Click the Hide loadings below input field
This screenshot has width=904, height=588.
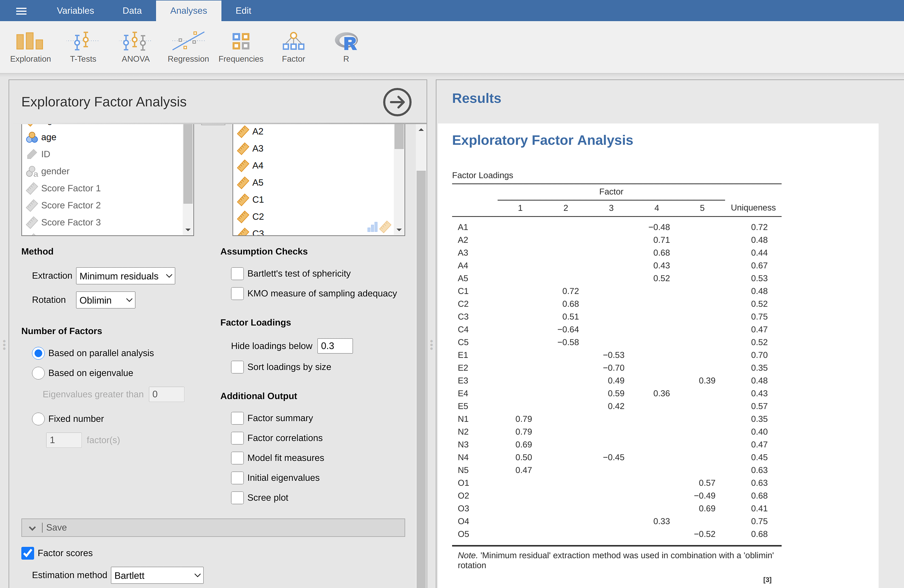coord(335,346)
